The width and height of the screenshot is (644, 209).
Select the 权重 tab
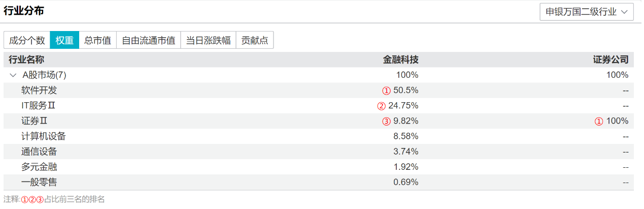[64, 41]
